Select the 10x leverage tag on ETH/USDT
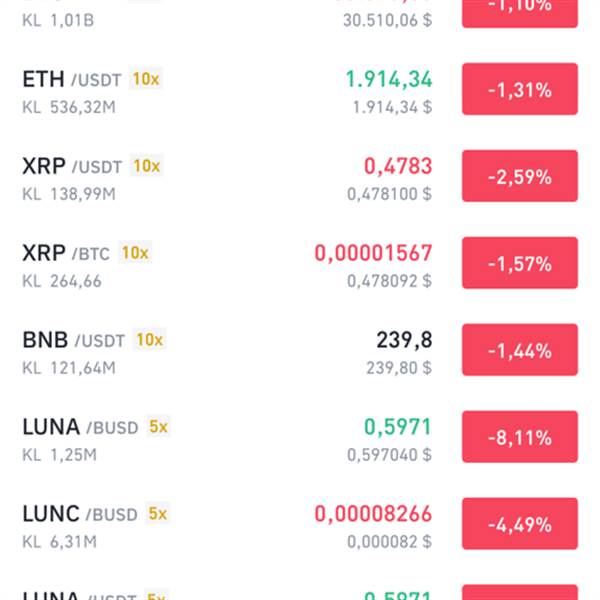Image resolution: width=600 pixels, height=600 pixels. (x=146, y=79)
